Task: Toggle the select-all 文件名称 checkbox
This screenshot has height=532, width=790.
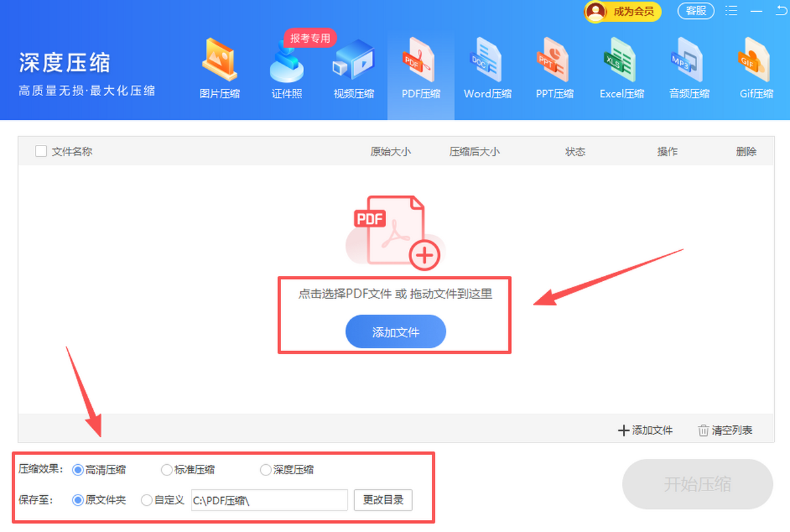Action: tap(41, 151)
